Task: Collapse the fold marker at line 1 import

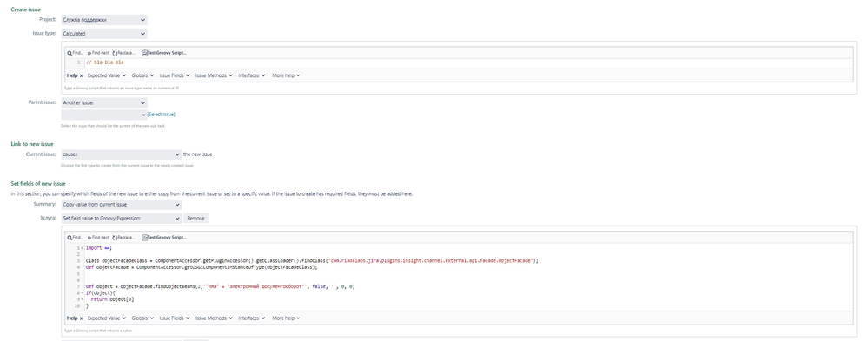Action: 83,248
